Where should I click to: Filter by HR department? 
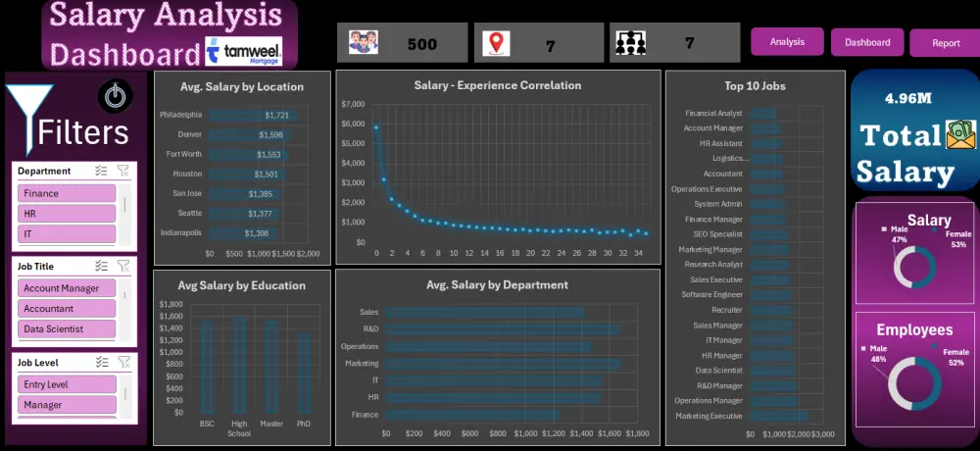(x=67, y=214)
